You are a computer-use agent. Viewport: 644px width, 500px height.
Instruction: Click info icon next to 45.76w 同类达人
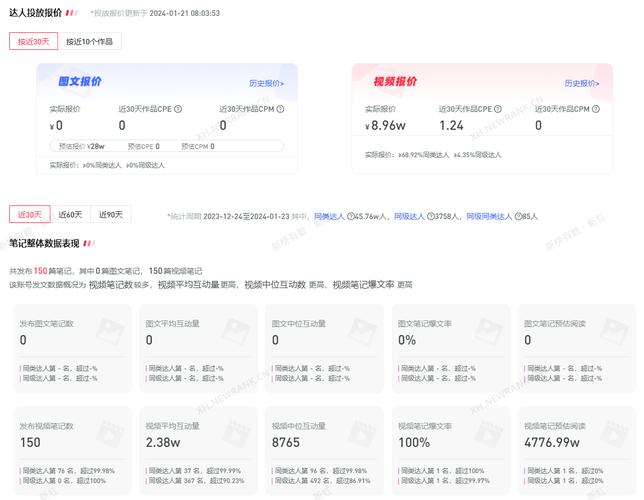coord(351,216)
